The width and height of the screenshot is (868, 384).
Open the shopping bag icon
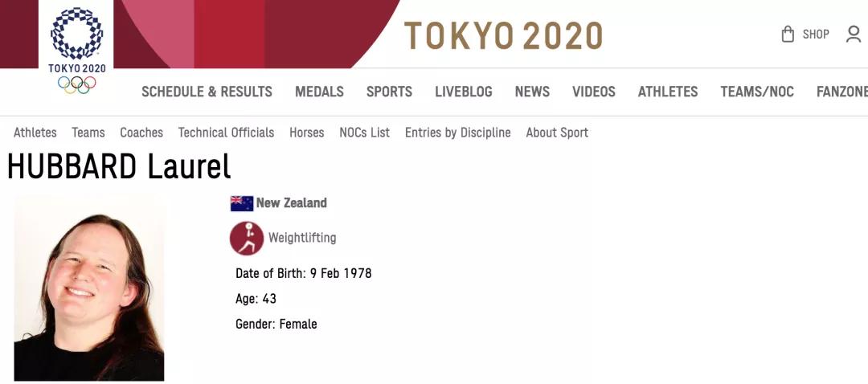click(x=788, y=34)
